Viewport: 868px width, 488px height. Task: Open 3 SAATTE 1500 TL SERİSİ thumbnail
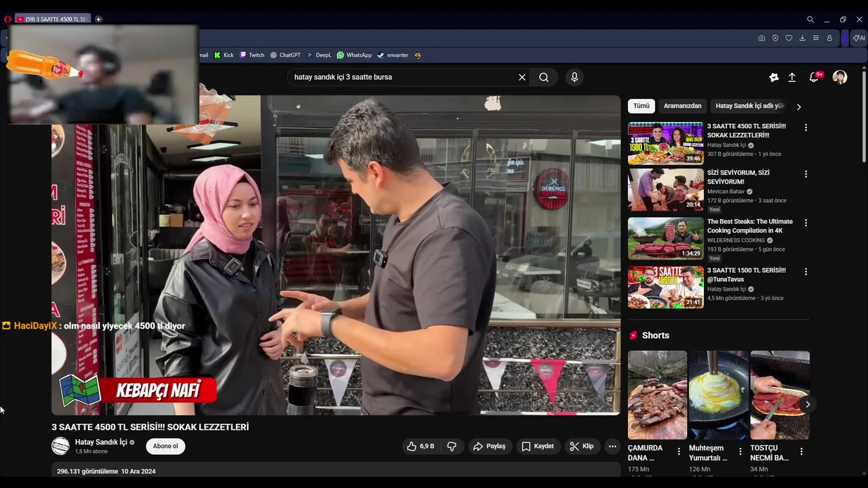click(666, 287)
